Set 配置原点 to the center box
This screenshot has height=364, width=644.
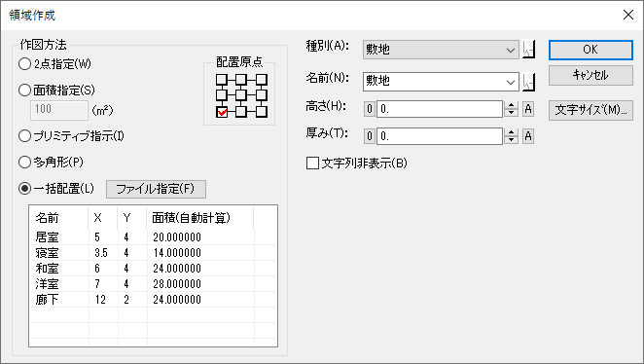point(241,95)
